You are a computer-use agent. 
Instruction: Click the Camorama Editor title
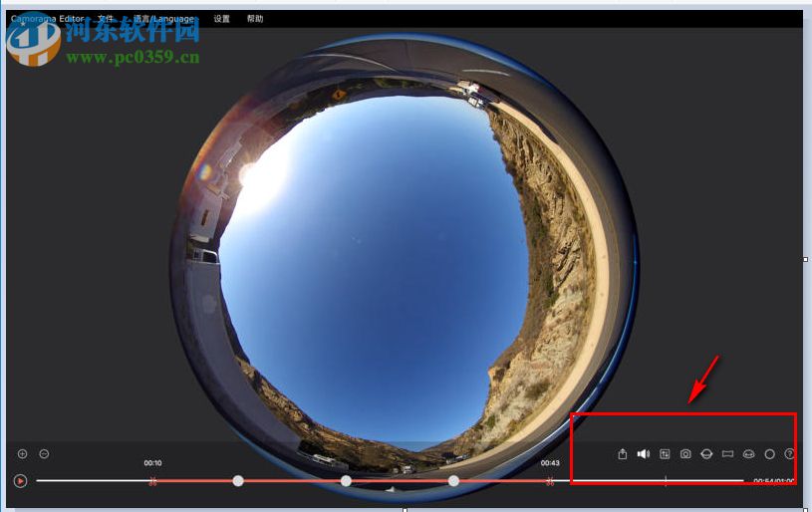click(x=47, y=19)
